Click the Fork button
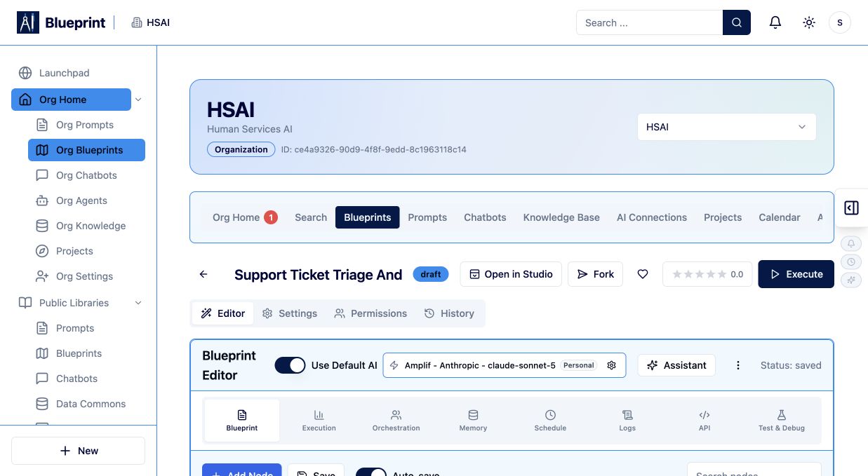 [x=595, y=274]
